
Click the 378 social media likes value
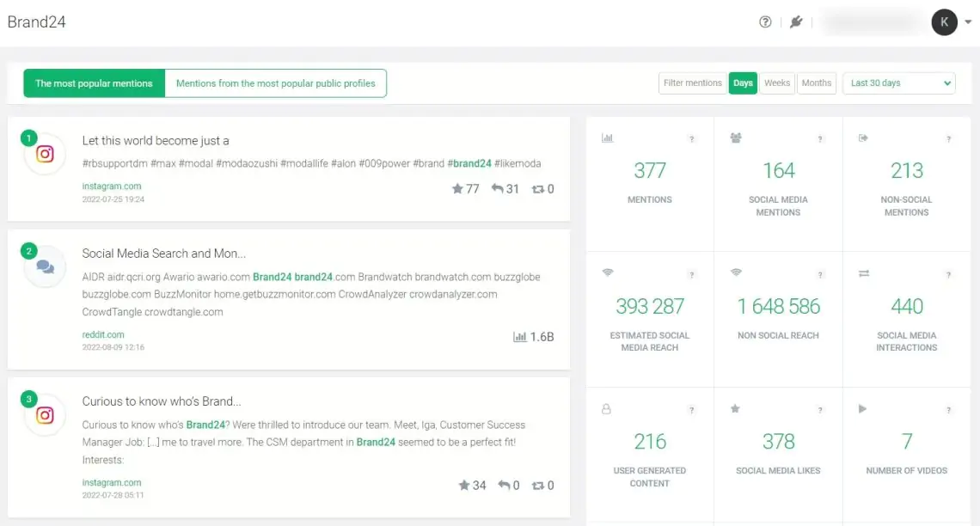click(778, 442)
